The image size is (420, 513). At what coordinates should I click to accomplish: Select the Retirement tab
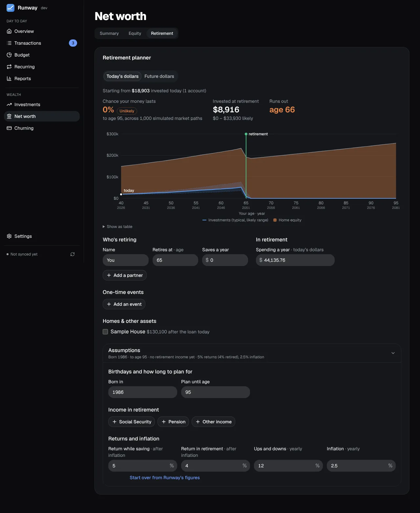coord(162,33)
